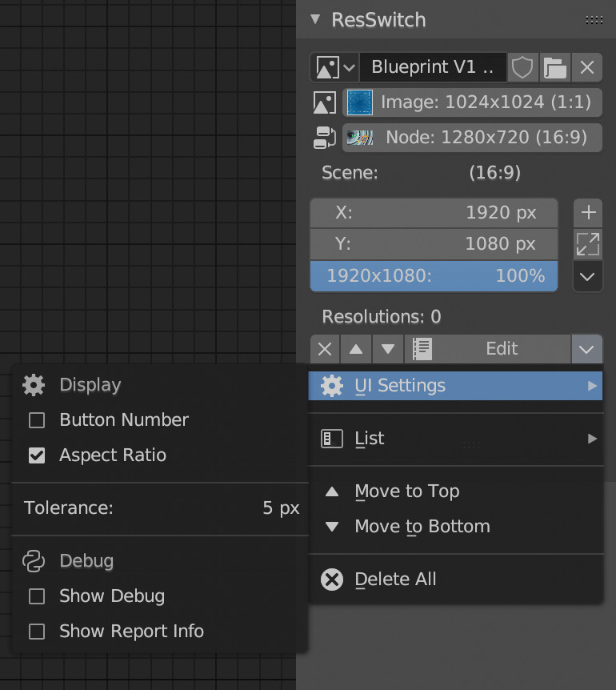Open the image browse dropdown beside Blueprint V1
616x690 pixels.
(x=334, y=68)
